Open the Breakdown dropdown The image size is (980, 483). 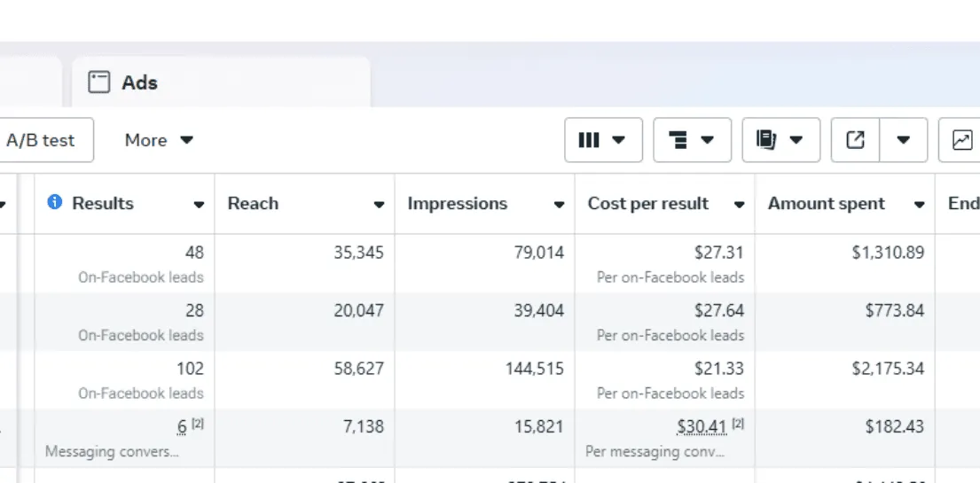pos(692,140)
